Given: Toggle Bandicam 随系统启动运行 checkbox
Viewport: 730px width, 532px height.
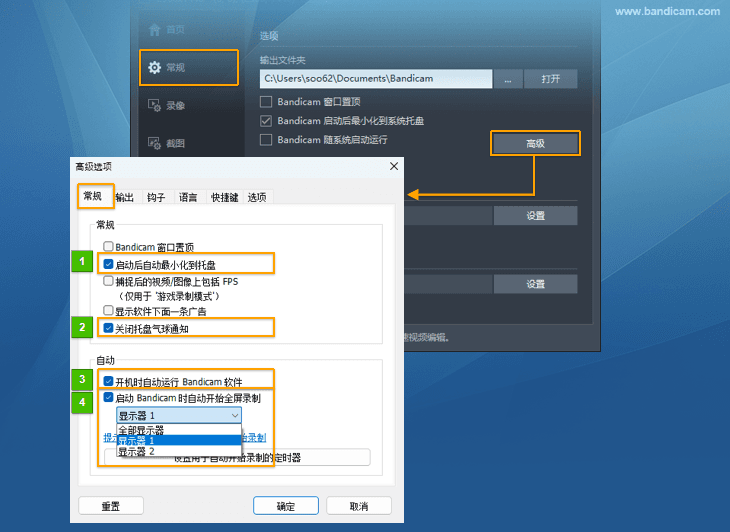Looking at the screenshot, I should (x=266, y=140).
